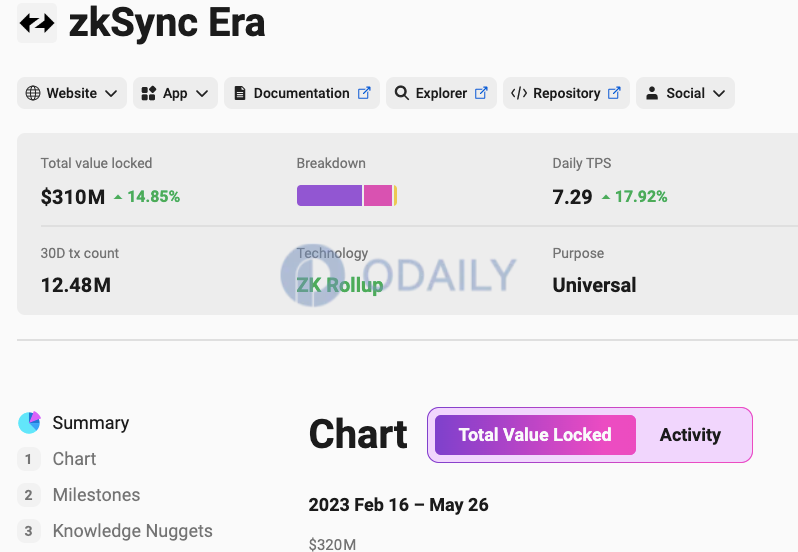
Task: Click the purple segment of Breakdown bar
Action: coord(329,196)
